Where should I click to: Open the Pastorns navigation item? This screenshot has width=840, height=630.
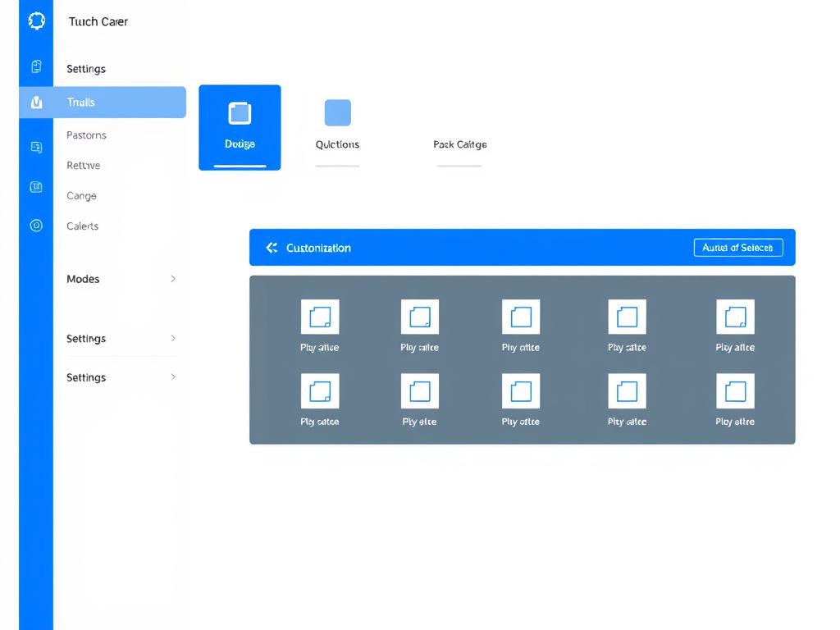[x=86, y=135]
